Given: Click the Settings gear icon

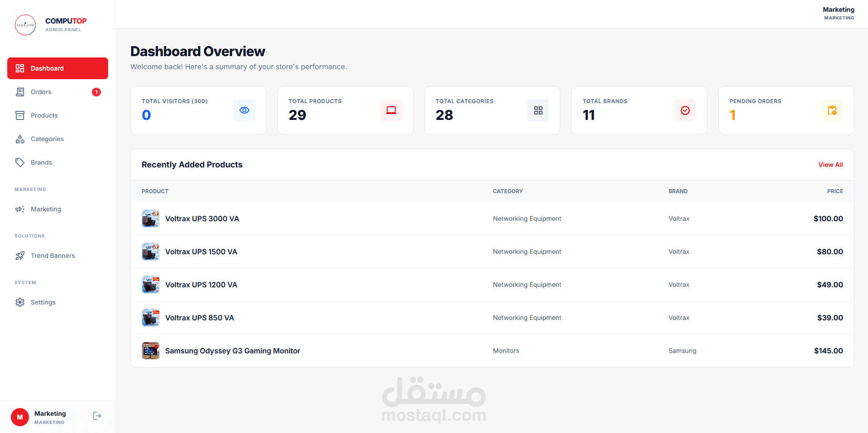Looking at the screenshot, I should (20, 302).
